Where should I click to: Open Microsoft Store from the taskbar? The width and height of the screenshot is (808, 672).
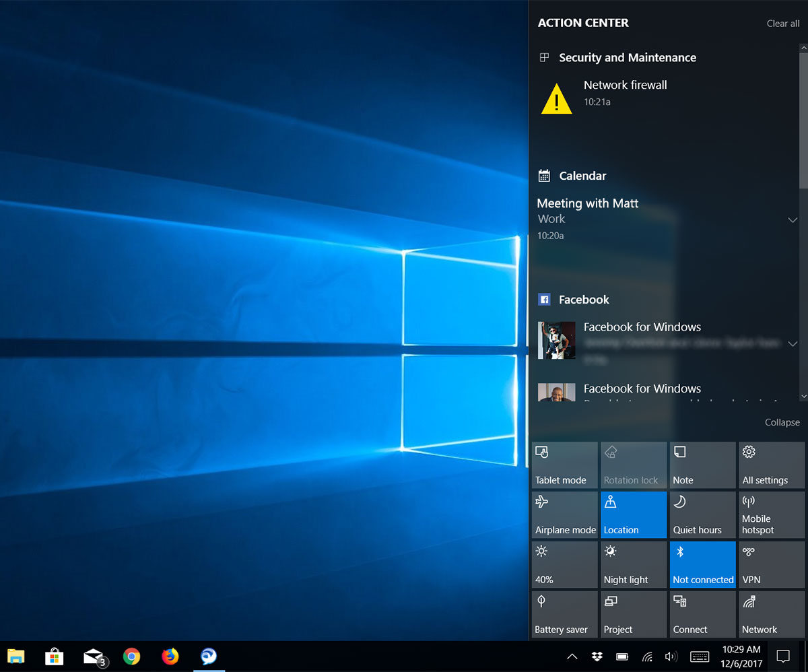point(54,657)
